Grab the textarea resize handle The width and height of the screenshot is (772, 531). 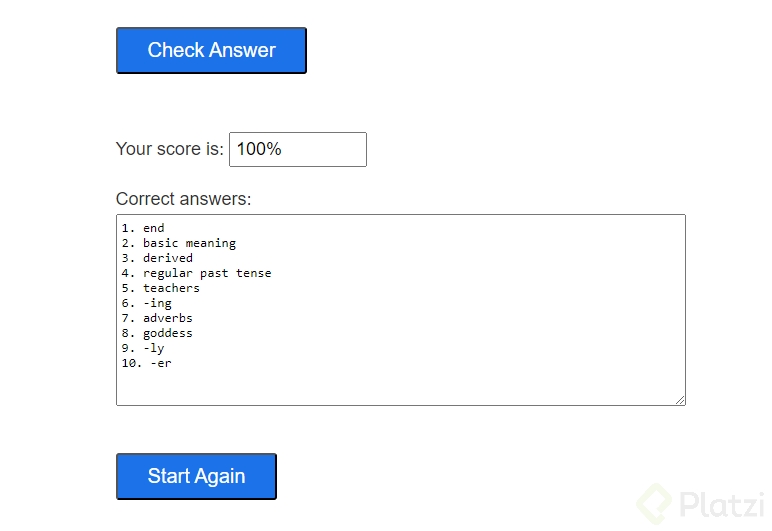[680, 400]
